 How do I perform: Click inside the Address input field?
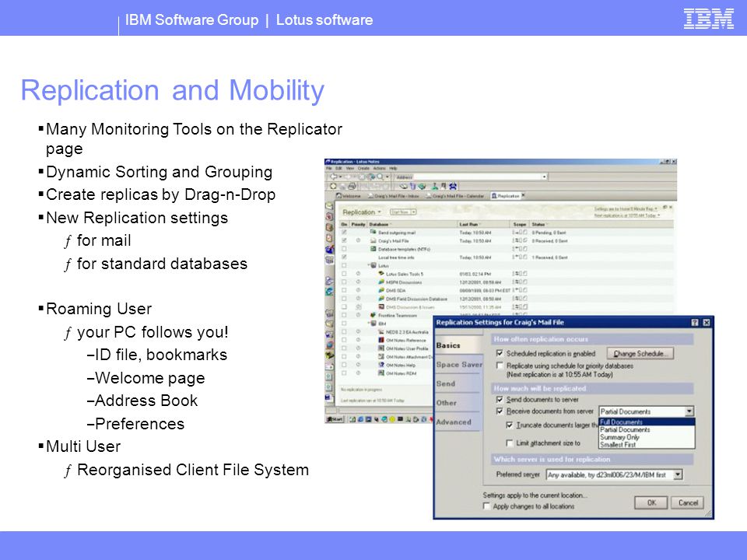(x=476, y=177)
